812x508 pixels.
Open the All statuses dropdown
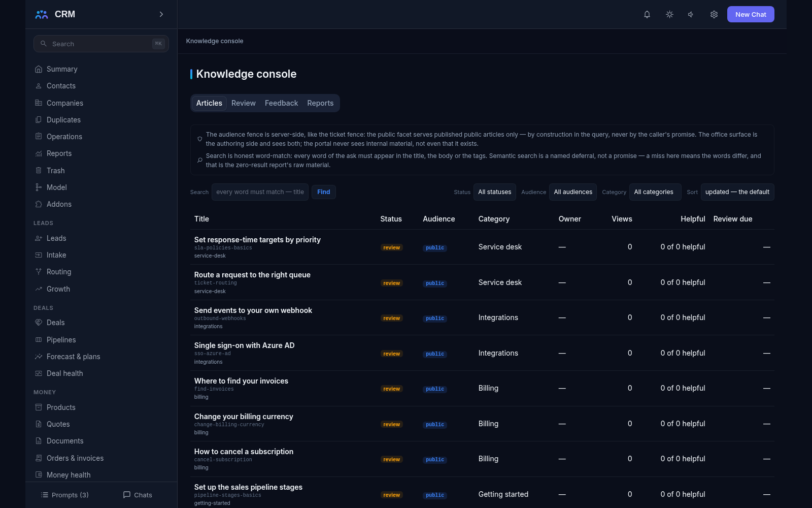[x=495, y=192]
